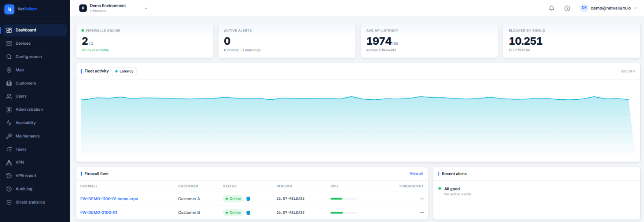This screenshot has height=222, width=644.
Task: Open Users menu item
Action: coord(35,96)
